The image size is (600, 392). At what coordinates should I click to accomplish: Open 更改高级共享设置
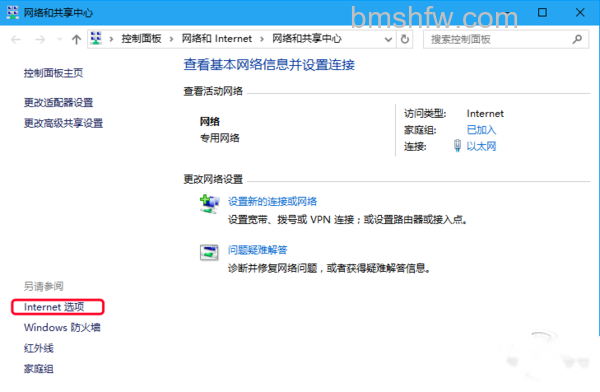coord(64,123)
